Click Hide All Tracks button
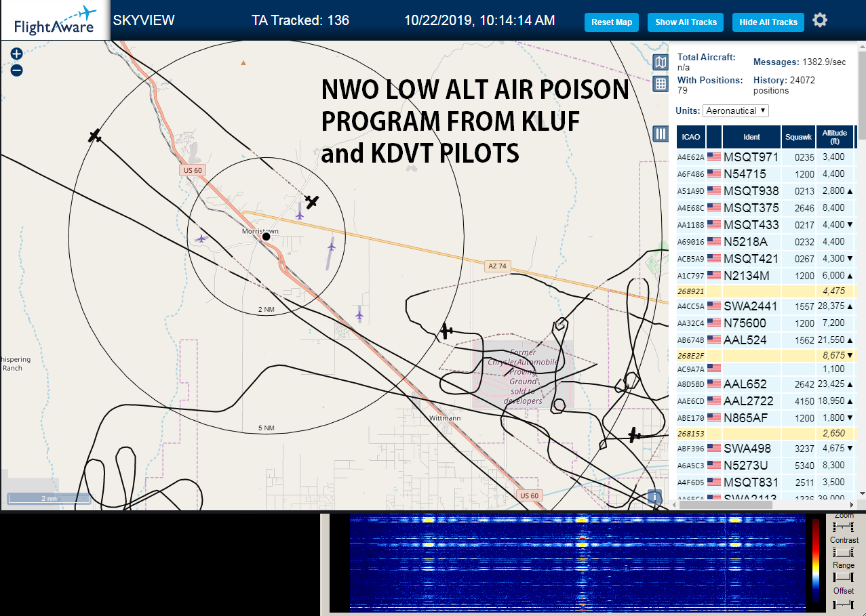Screen dimensions: 866x616 [768, 22]
